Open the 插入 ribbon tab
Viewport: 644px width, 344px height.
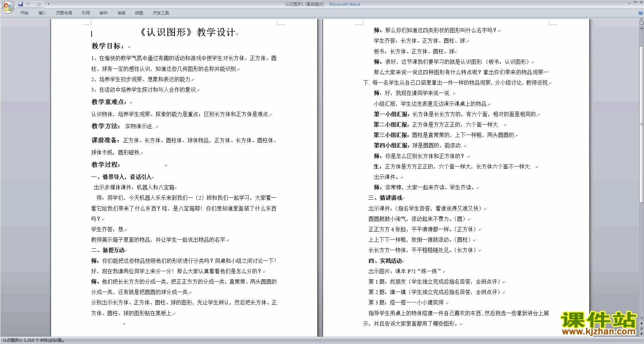[x=42, y=13]
